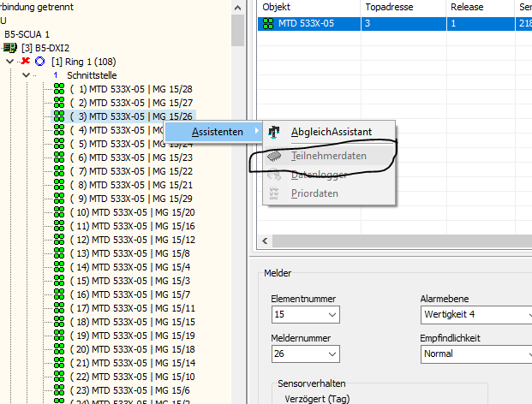Open the Alarmebene Wertigkeit 4 combo box

click(476, 315)
